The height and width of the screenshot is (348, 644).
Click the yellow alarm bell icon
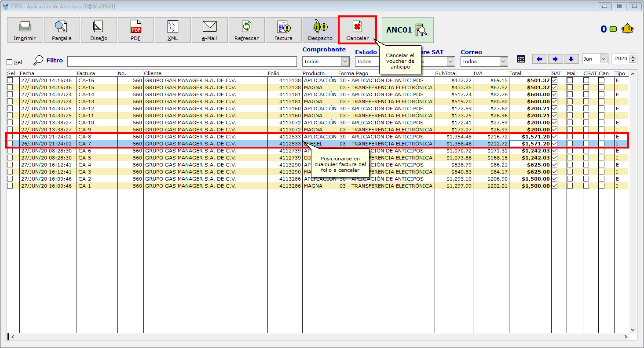627,29
